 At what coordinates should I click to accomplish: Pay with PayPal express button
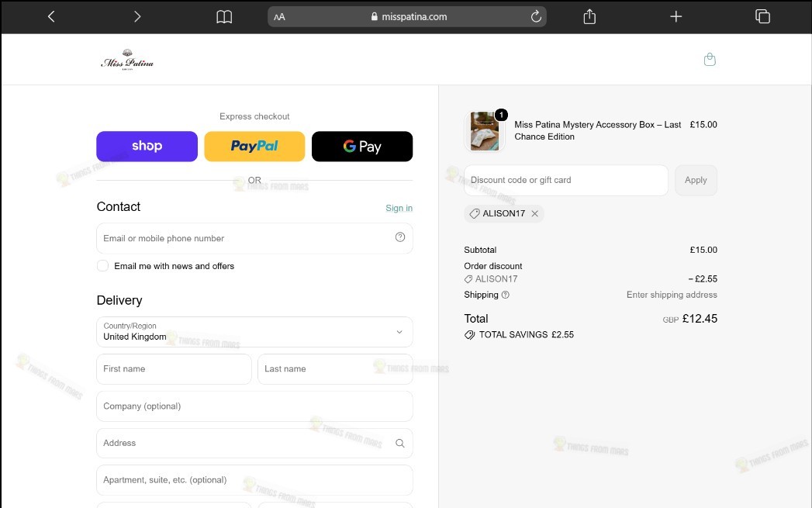click(254, 147)
